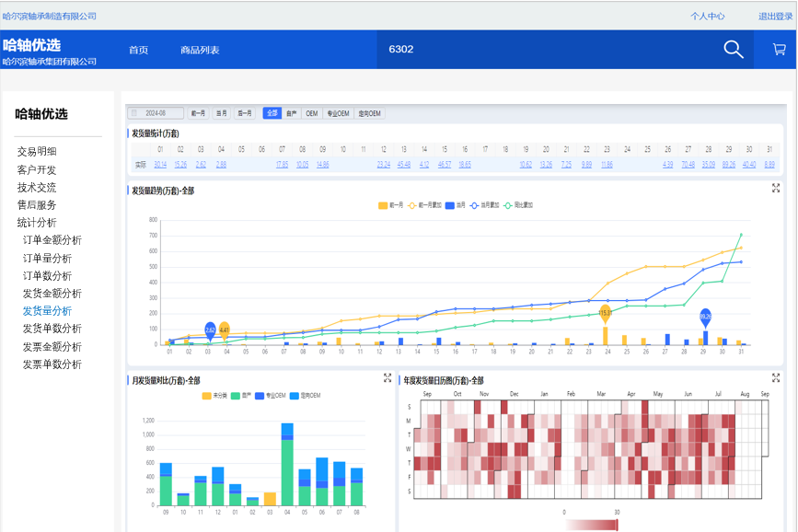Toggle the 当月累加 line in trend legend
This screenshot has width=798, height=532.
click(484, 205)
